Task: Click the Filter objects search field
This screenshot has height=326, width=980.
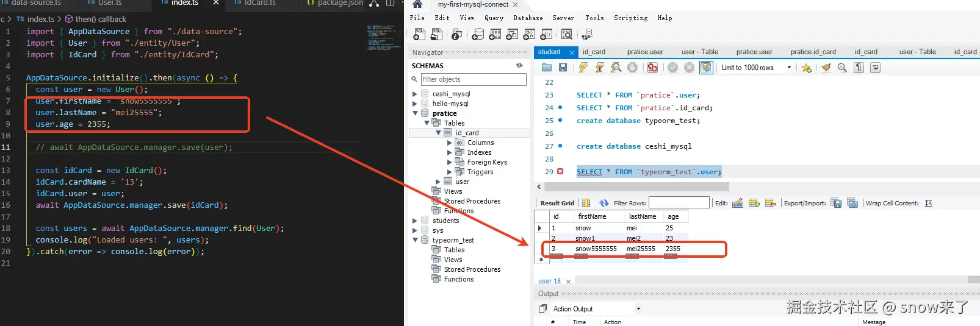Action: 474,79
